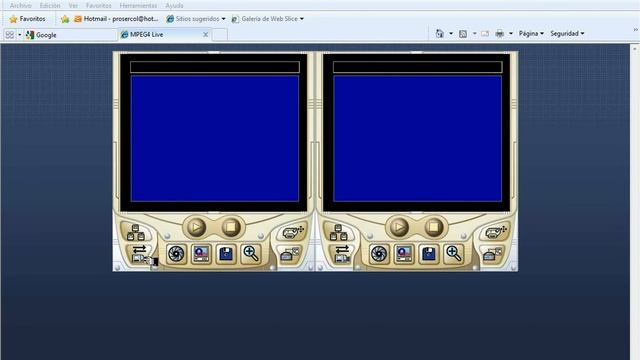The height and width of the screenshot is (360, 640).
Task: Click the camera move/PTZ icon in right player
Action: [x=496, y=232]
